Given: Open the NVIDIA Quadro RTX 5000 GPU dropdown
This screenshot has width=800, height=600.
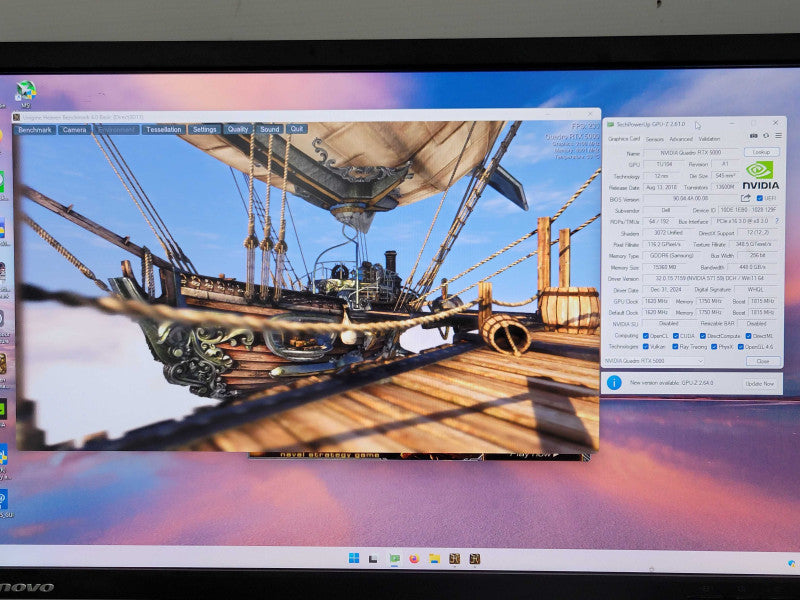Looking at the screenshot, I should pyautogui.click(x=654, y=361).
